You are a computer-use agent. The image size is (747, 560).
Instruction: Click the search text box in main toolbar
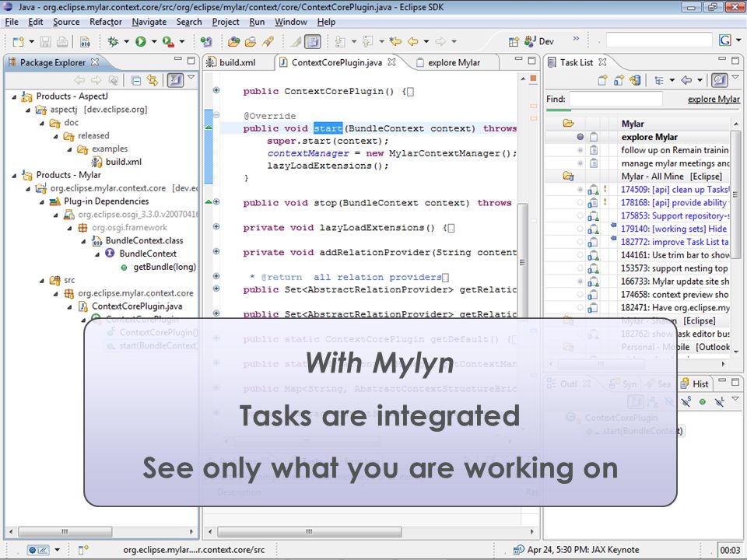click(659, 40)
